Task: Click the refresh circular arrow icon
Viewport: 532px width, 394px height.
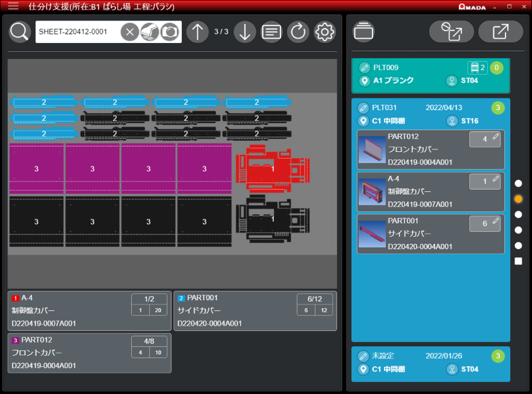Action: click(298, 31)
